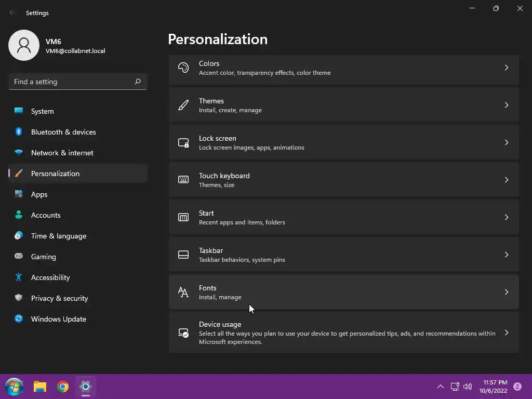
Task: Focus the Find a setting field
Action: tap(78, 82)
